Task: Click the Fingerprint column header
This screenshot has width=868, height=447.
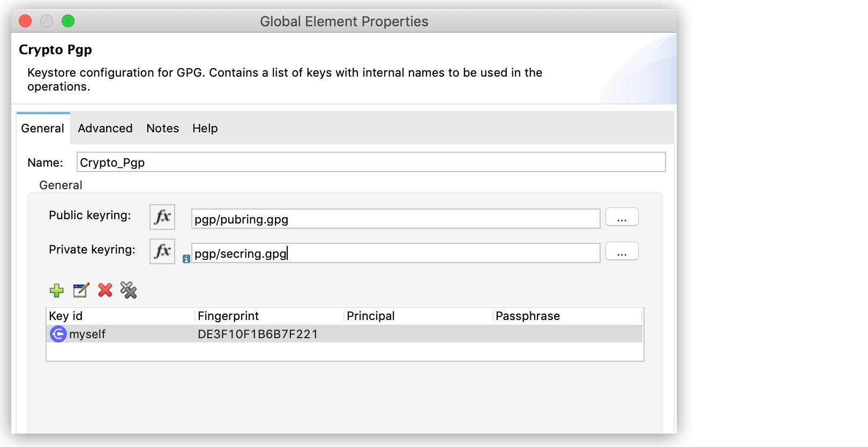Action: click(x=228, y=316)
